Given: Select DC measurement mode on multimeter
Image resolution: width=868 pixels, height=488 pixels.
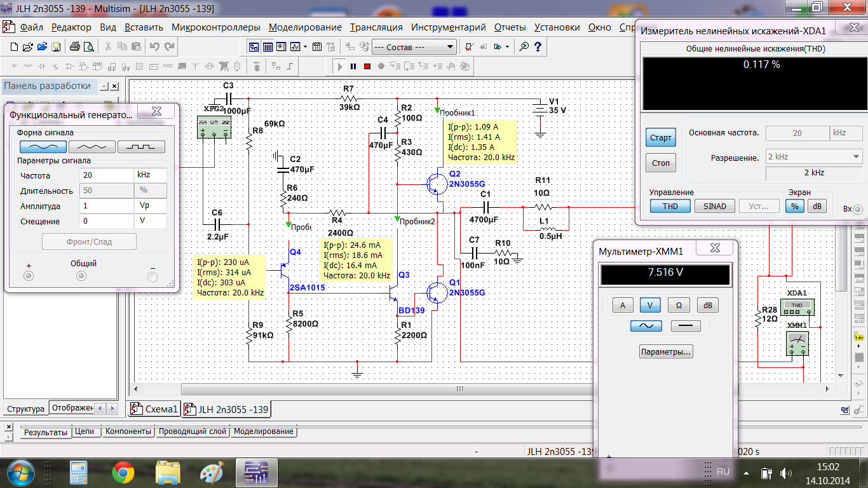Looking at the screenshot, I should (x=686, y=326).
